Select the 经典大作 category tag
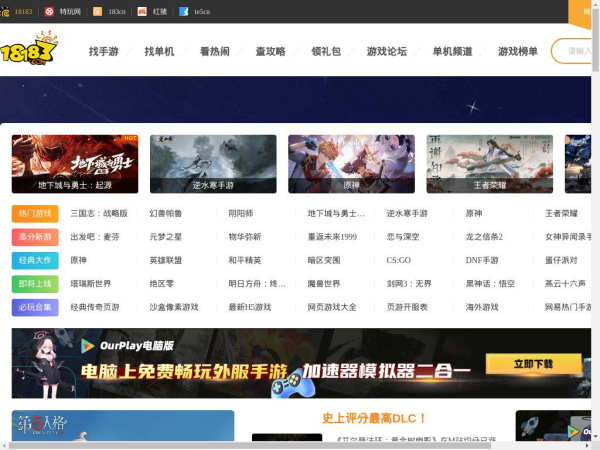The width and height of the screenshot is (600, 450). pyautogui.click(x=35, y=260)
